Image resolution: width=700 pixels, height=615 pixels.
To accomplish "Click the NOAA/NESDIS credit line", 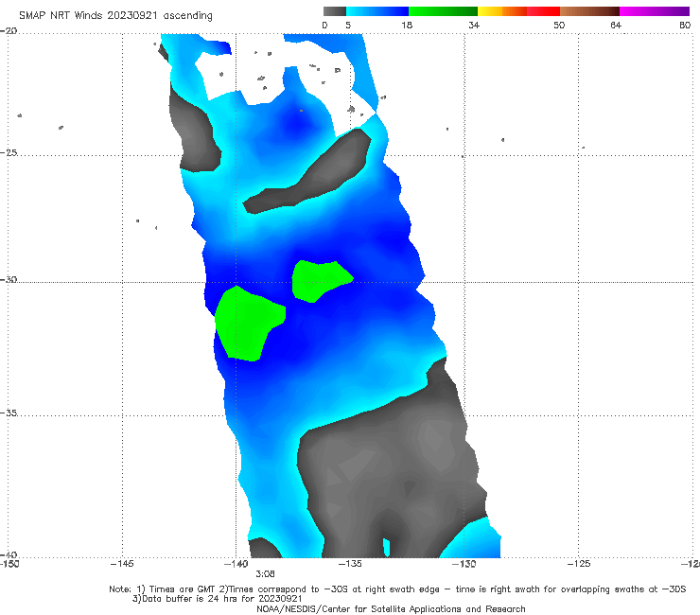I will point(391,608).
